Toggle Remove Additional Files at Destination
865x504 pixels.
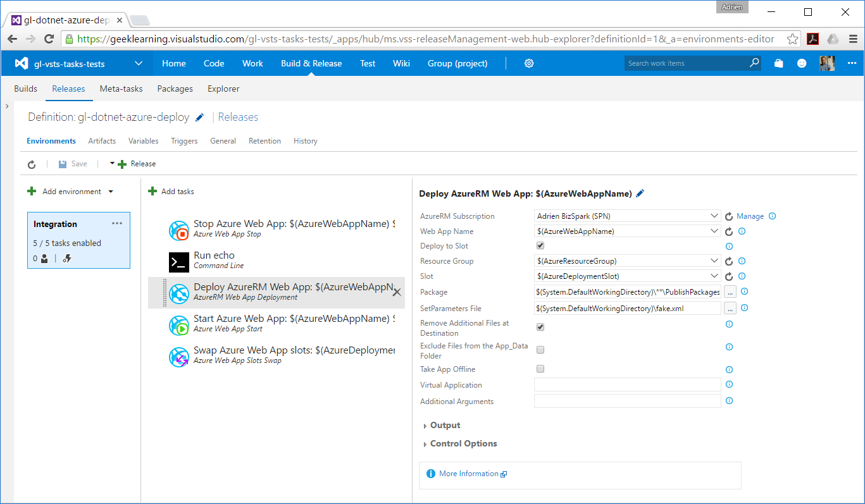pyautogui.click(x=540, y=327)
